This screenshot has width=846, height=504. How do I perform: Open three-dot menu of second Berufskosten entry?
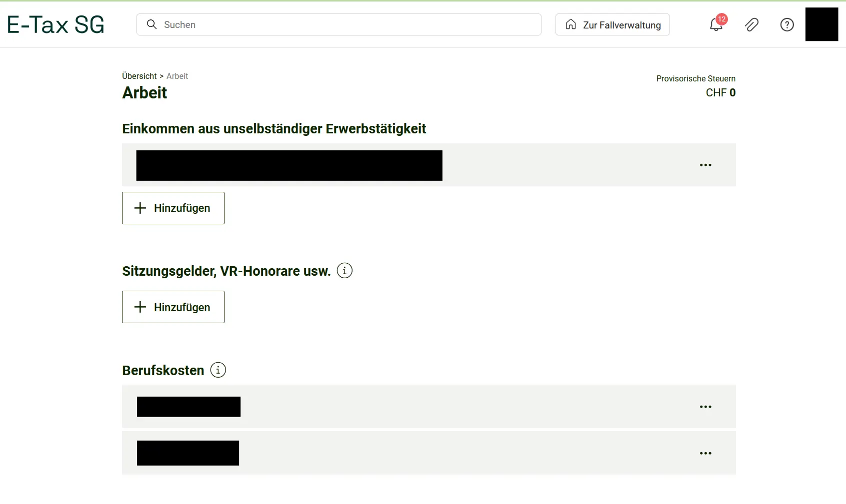[705, 453]
